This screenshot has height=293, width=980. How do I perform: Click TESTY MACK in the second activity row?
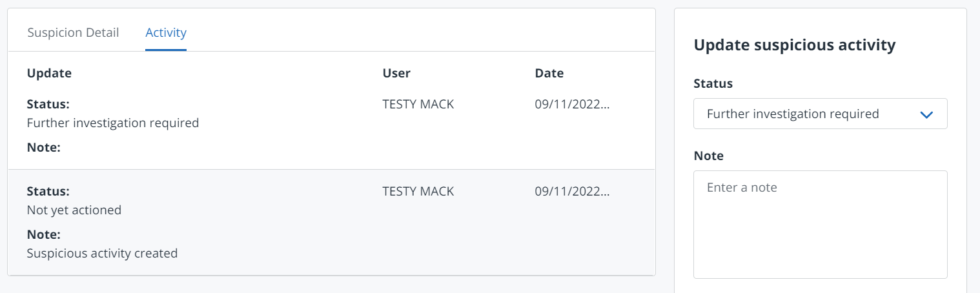click(418, 191)
